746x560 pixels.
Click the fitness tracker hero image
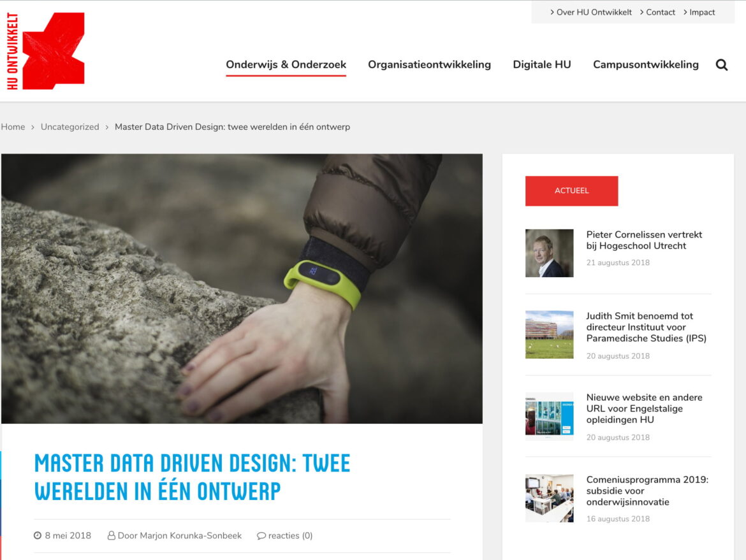tap(242, 289)
